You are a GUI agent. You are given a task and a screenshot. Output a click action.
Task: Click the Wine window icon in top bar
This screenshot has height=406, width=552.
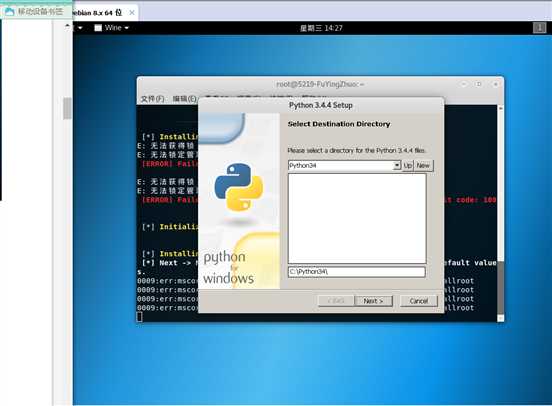click(x=98, y=28)
